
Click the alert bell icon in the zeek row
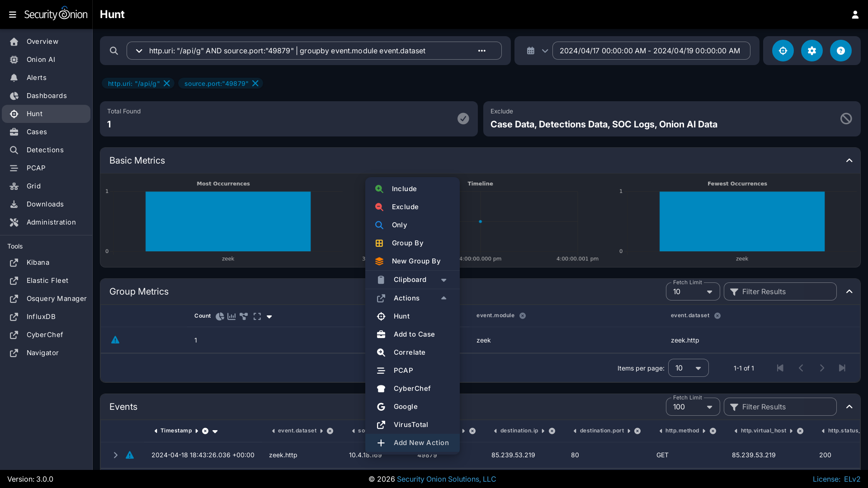click(x=115, y=340)
